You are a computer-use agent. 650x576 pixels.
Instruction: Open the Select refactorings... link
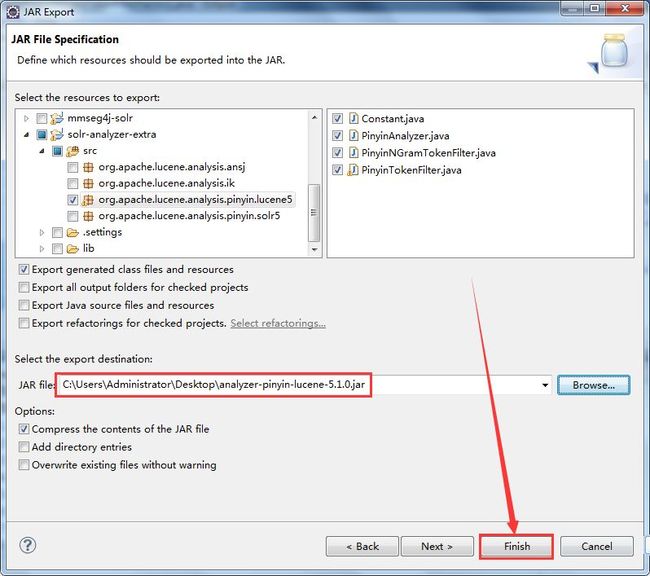click(x=278, y=323)
